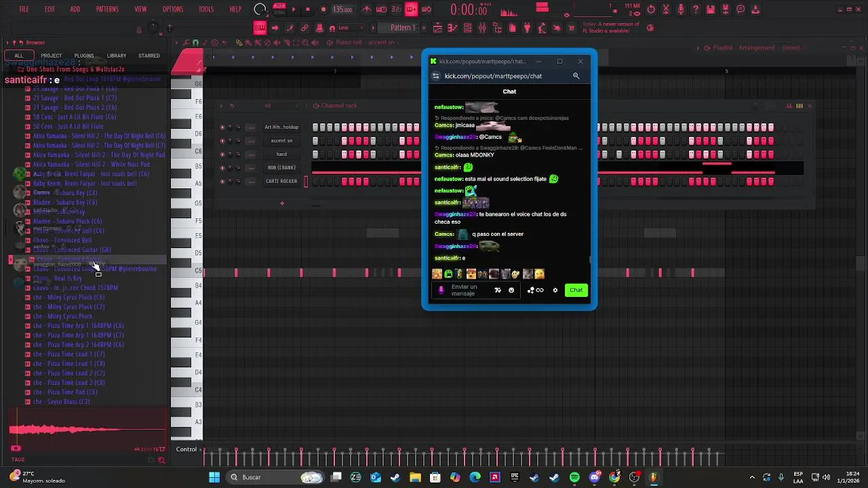
Task: Click the volume knob of hard channel
Action: click(x=238, y=155)
